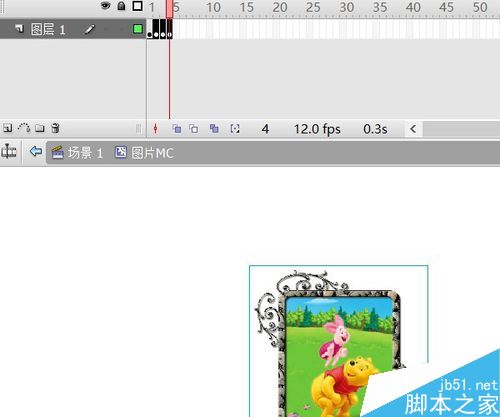
Task: Click the pencil icon on 图层 1
Action: coord(89,29)
